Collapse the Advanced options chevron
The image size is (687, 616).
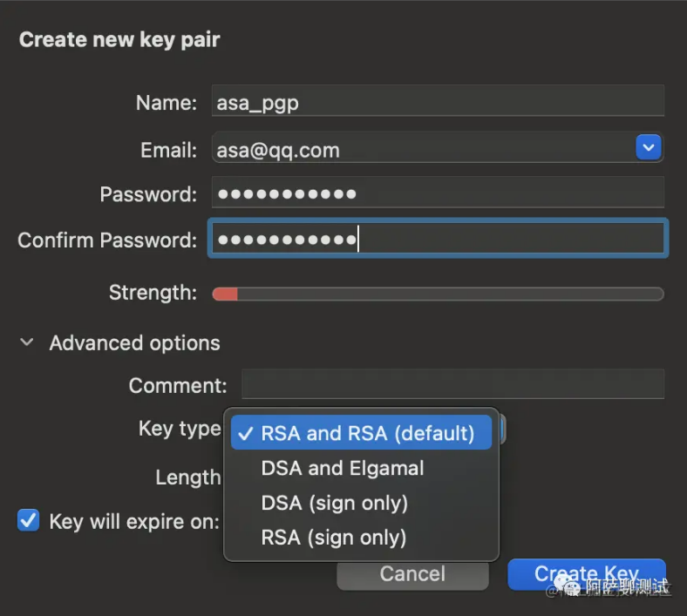(29, 343)
